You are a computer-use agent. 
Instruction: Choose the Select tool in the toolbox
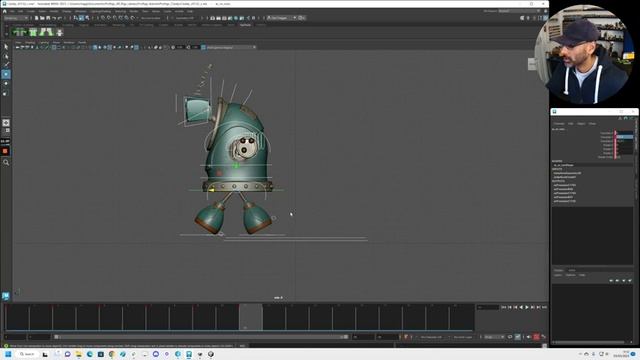click(6, 47)
